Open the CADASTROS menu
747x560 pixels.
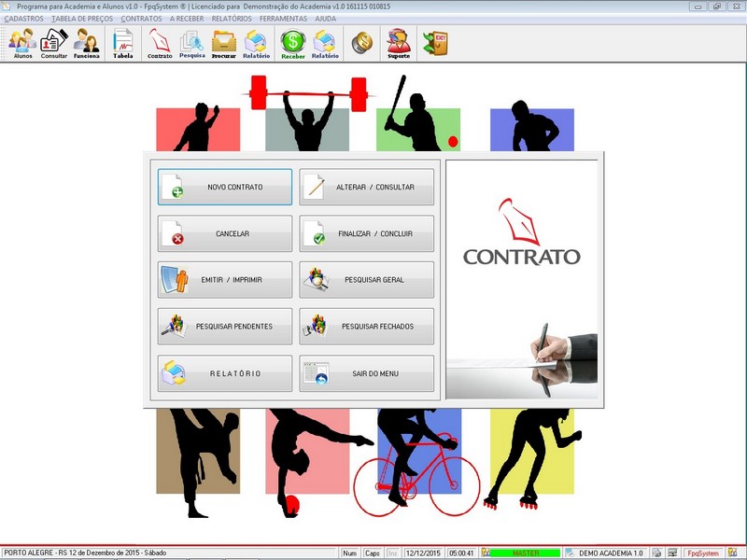tap(24, 19)
